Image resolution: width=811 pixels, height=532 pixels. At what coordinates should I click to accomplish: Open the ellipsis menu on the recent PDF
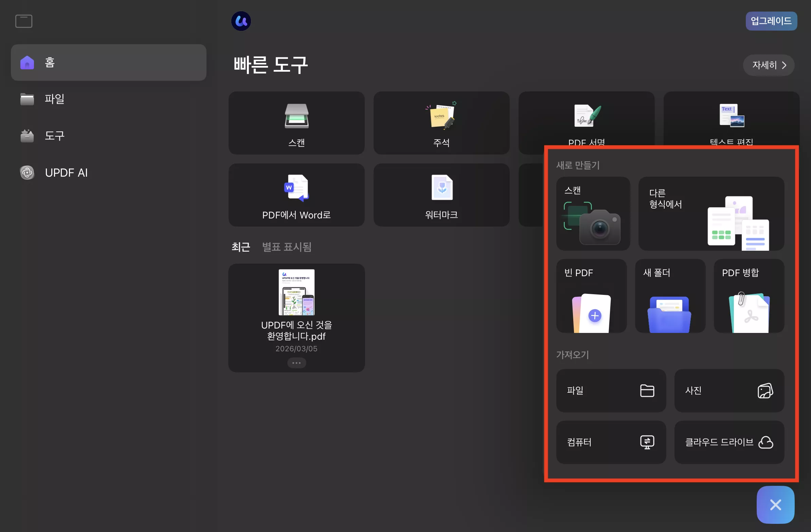tap(296, 362)
